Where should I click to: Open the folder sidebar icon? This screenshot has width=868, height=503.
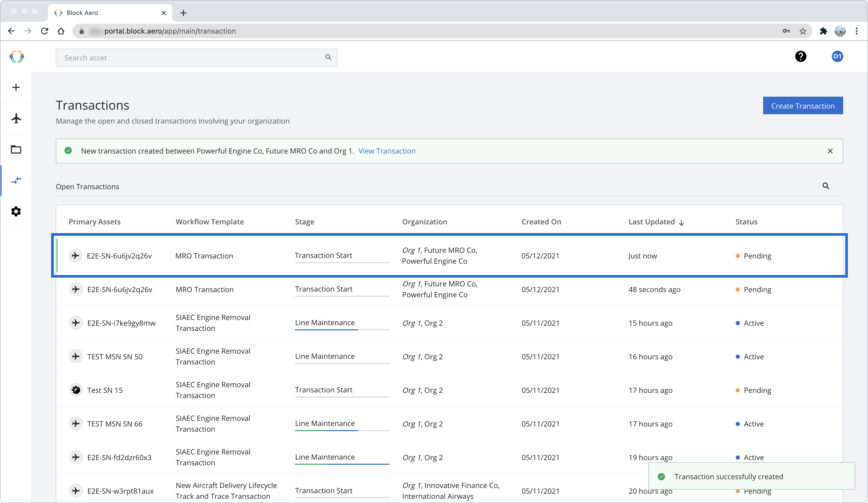(16, 149)
